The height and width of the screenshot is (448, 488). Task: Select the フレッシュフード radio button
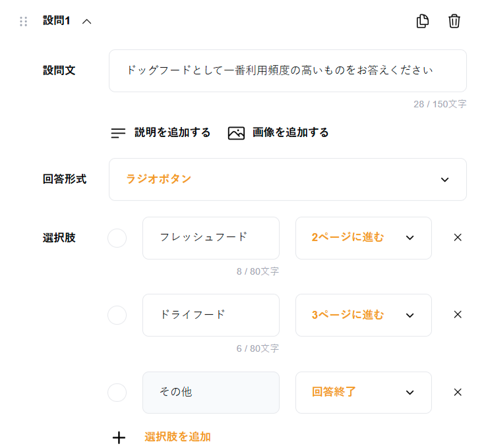tap(117, 238)
